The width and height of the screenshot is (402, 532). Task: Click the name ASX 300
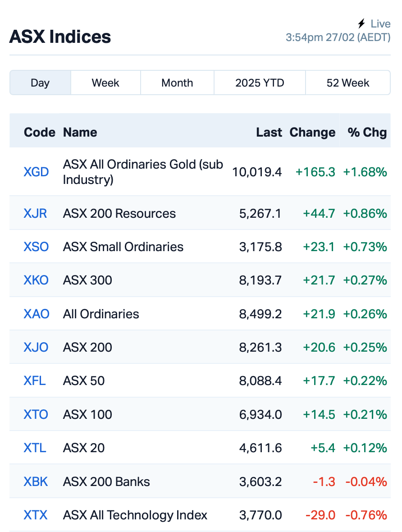87,280
